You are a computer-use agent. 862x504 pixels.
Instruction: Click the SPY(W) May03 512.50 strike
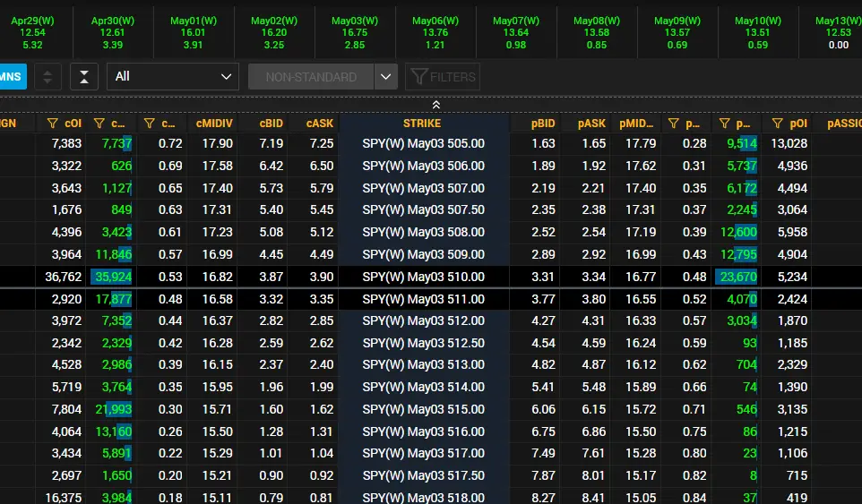(423, 343)
